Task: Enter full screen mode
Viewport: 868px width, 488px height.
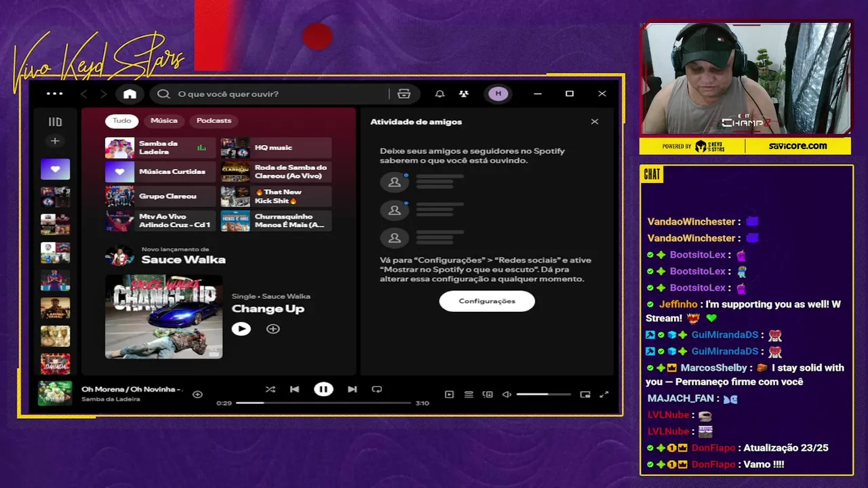Action: [604, 394]
